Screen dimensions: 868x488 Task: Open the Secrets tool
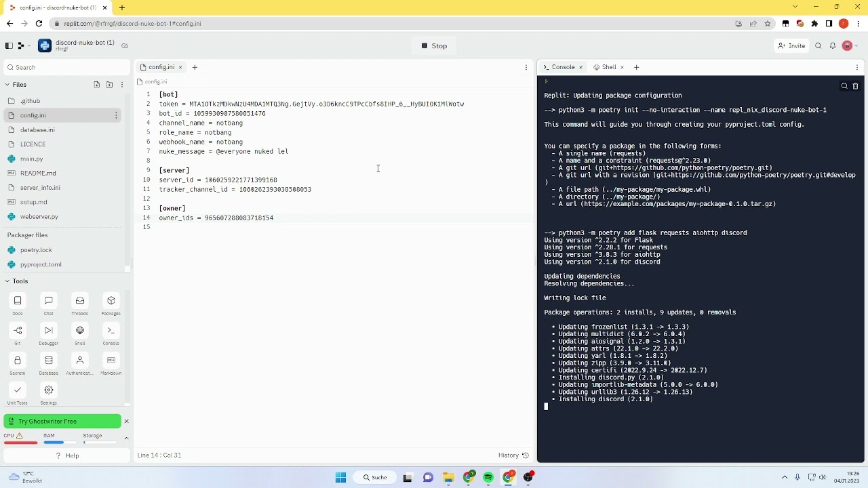point(18,365)
